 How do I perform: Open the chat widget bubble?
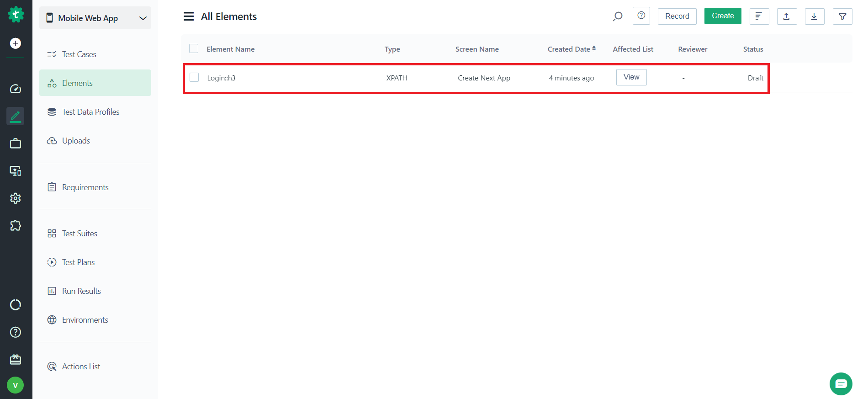click(x=841, y=384)
